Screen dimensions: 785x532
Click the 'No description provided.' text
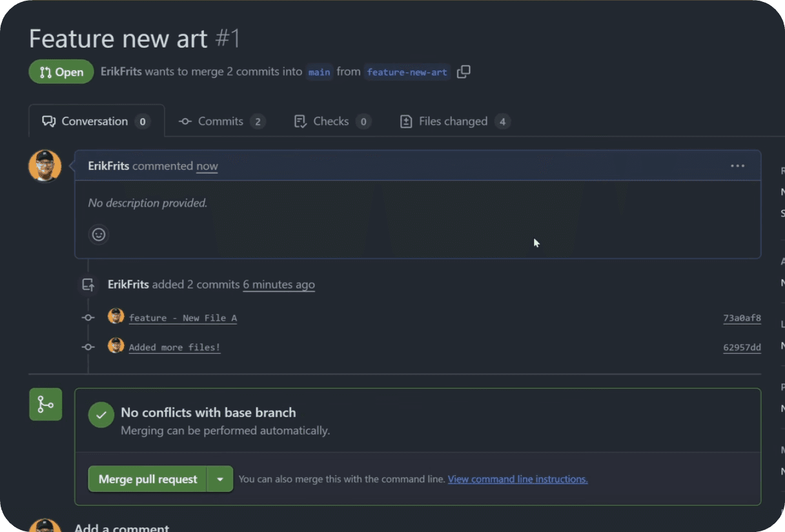tap(148, 203)
